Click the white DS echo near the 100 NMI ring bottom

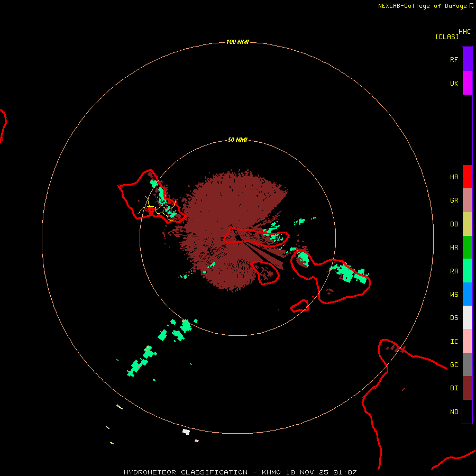(186, 432)
